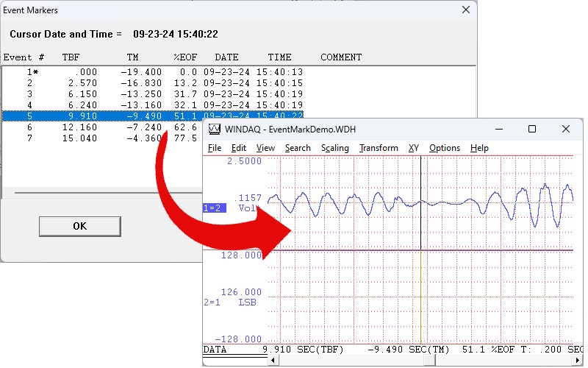This screenshot has height=368, width=588.
Task: Click the LSB unit label
Action: (x=247, y=302)
